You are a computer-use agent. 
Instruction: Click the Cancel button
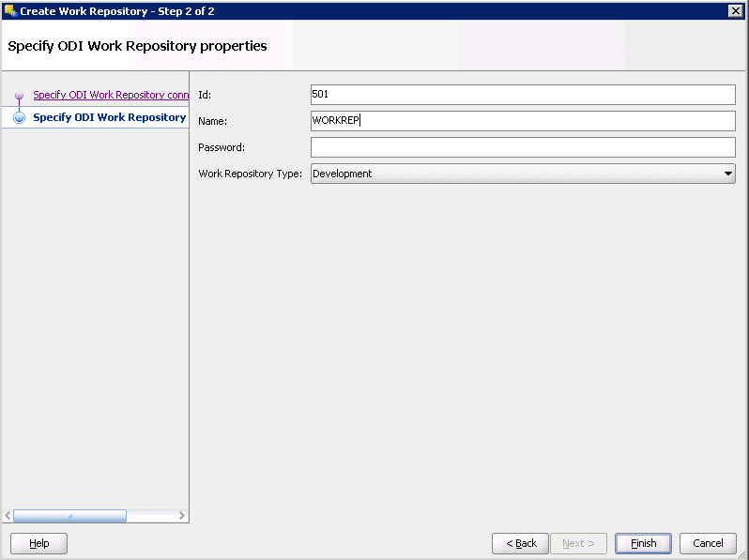708,543
